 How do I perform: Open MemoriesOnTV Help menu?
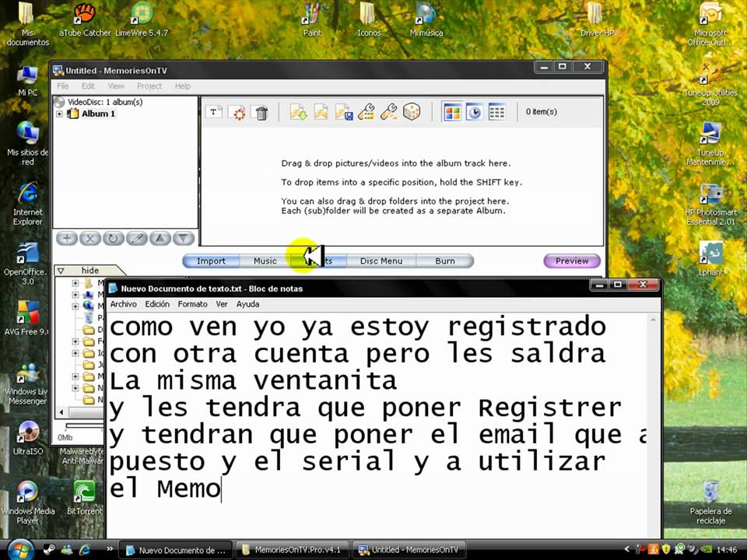[182, 86]
